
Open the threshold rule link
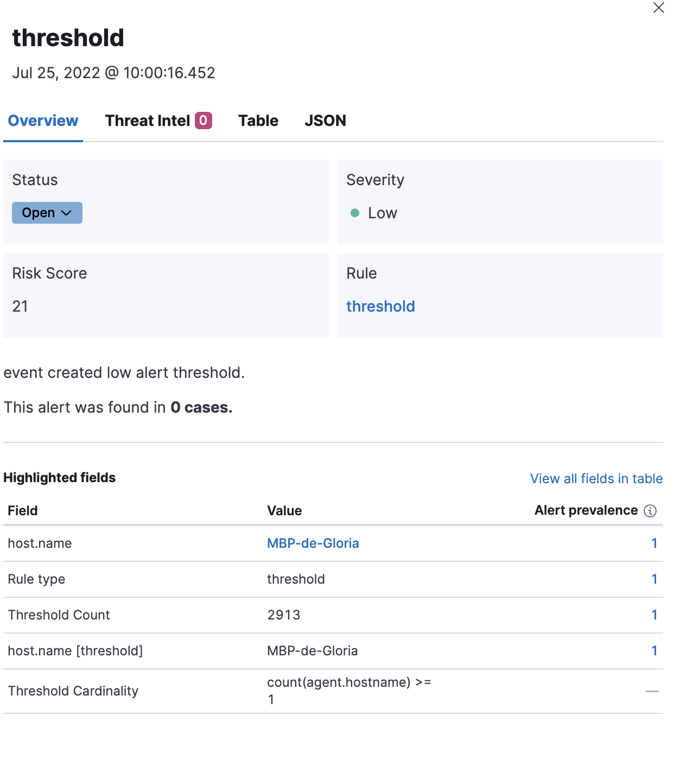(x=380, y=306)
